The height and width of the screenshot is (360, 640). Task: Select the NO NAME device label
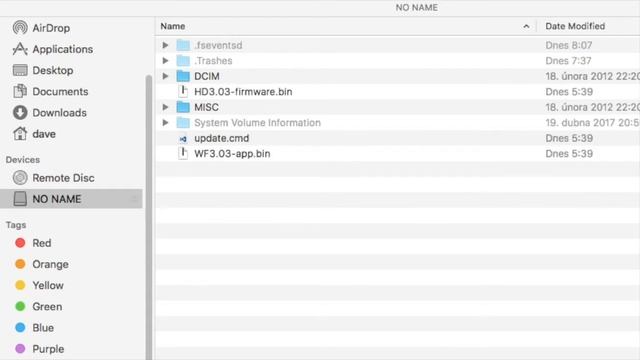pos(57,199)
